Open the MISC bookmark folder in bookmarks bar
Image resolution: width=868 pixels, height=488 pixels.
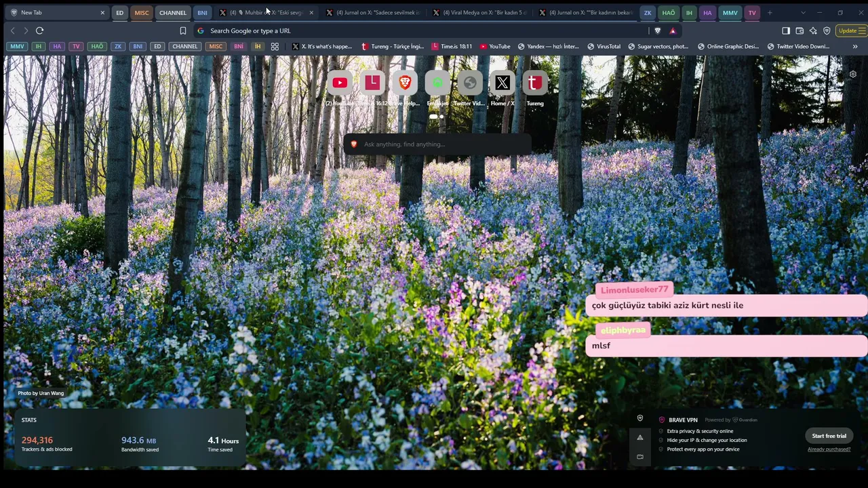click(216, 47)
